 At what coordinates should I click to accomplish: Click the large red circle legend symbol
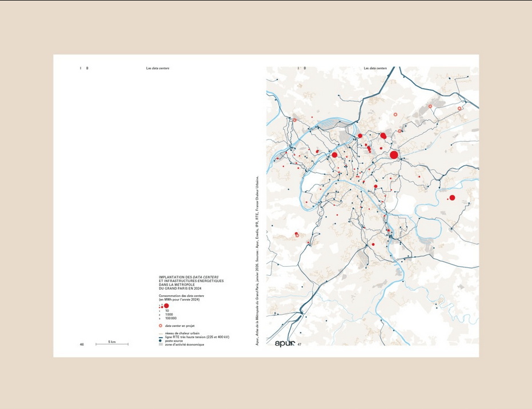pos(166,306)
